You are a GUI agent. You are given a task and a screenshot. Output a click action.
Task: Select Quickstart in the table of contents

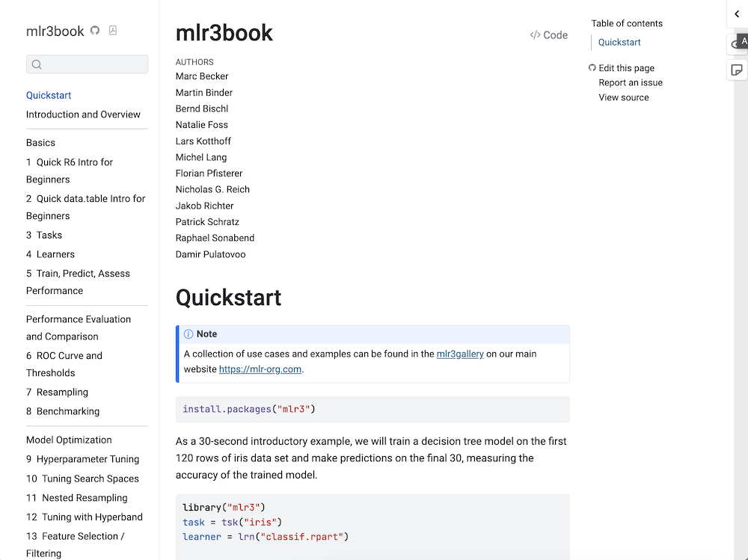pos(619,43)
